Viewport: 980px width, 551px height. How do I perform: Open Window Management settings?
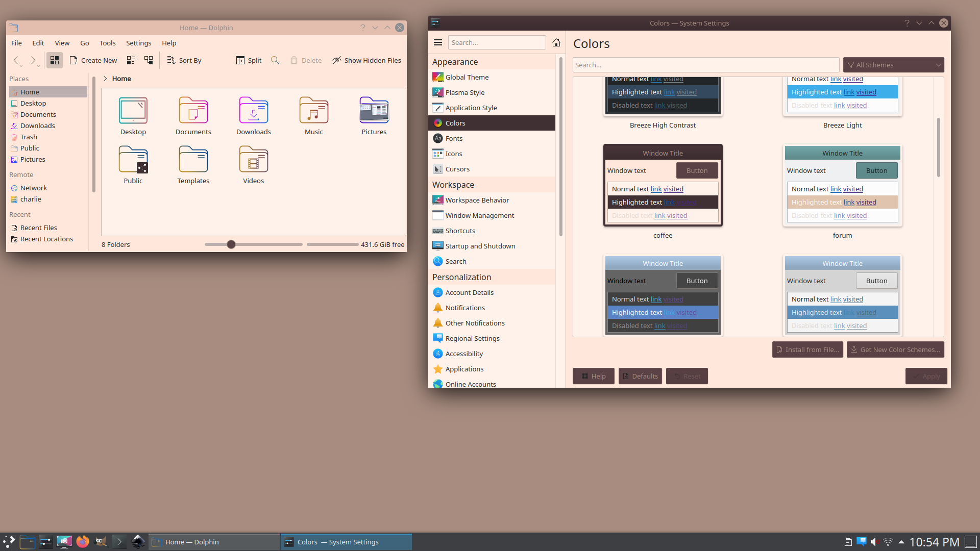(x=492, y=215)
